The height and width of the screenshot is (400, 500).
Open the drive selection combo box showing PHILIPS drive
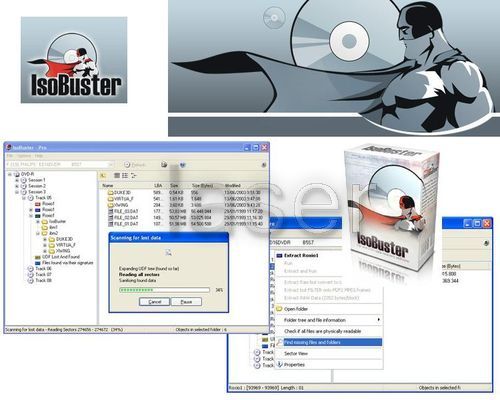coord(59,164)
